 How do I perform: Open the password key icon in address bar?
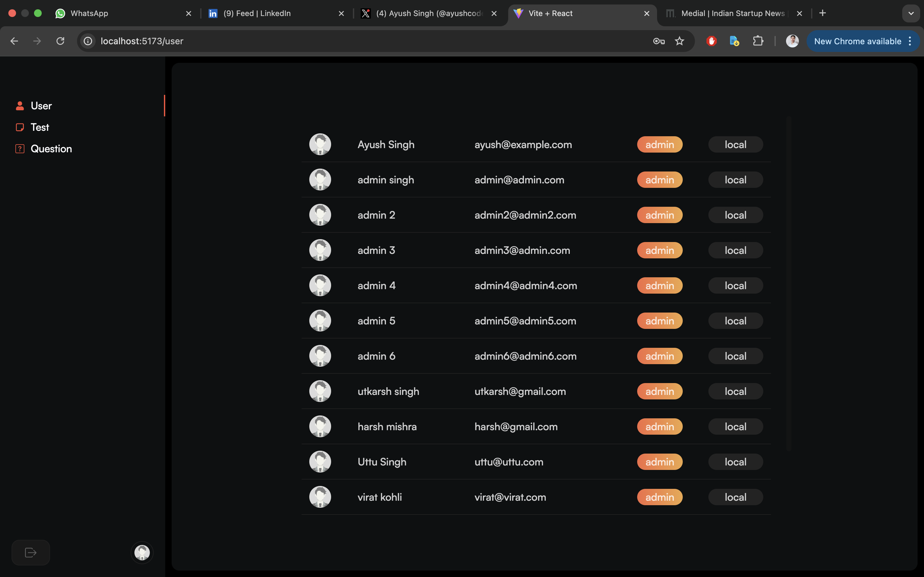click(x=659, y=41)
